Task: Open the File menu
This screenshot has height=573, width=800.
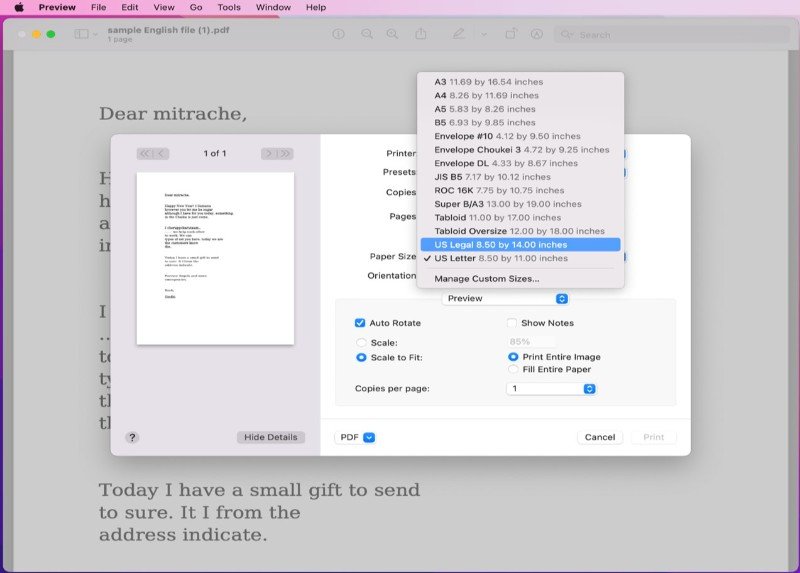Action: pos(98,7)
